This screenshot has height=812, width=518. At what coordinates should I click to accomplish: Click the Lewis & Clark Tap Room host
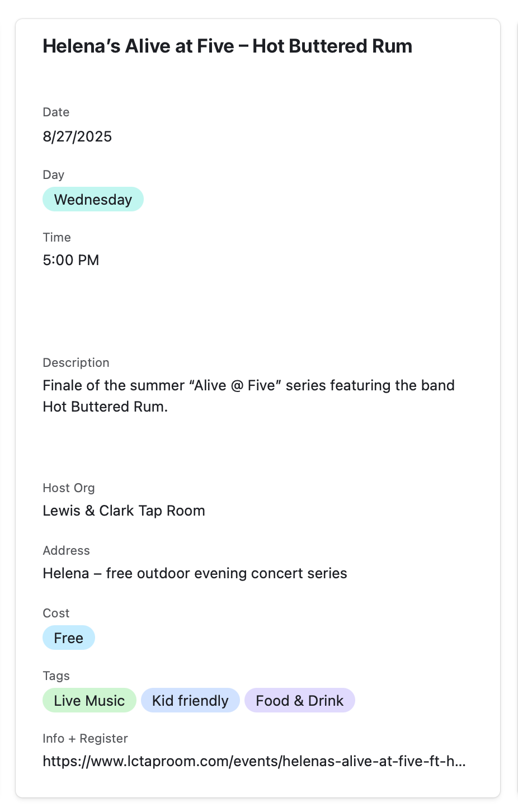click(x=124, y=511)
